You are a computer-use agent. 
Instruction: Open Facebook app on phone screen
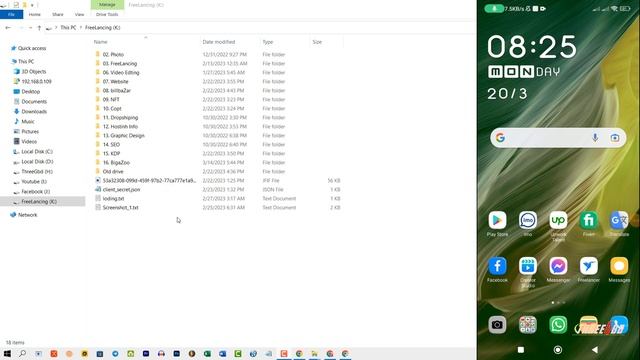(497, 266)
